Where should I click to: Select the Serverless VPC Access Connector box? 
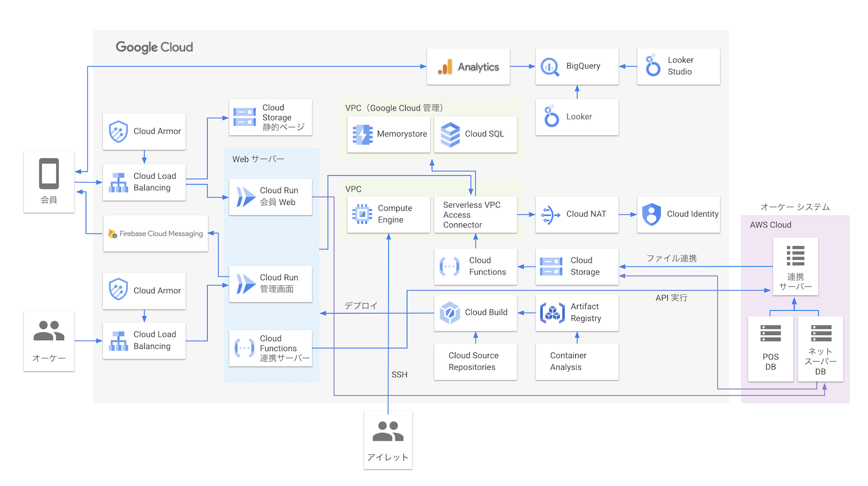click(x=476, y=215)
